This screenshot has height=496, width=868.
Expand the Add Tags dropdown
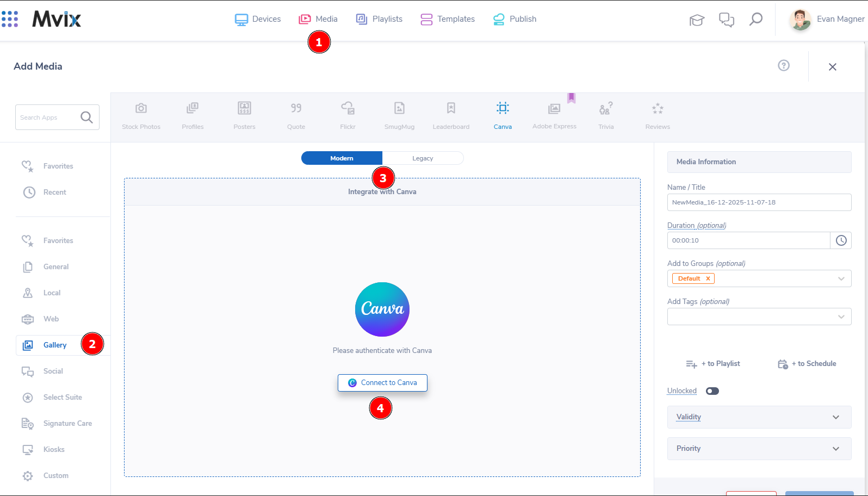tap(841, 317)
